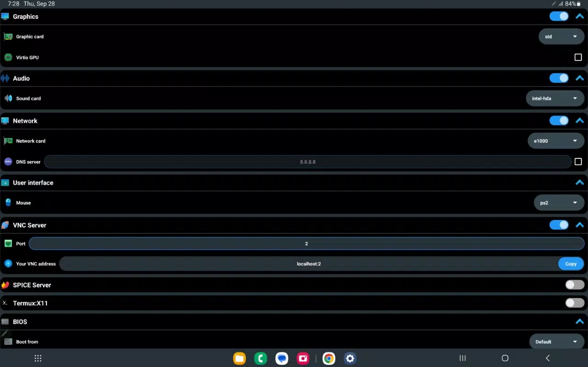Click the Port icon
Viewport: 588px width, 367px height.
click(8, 243)
